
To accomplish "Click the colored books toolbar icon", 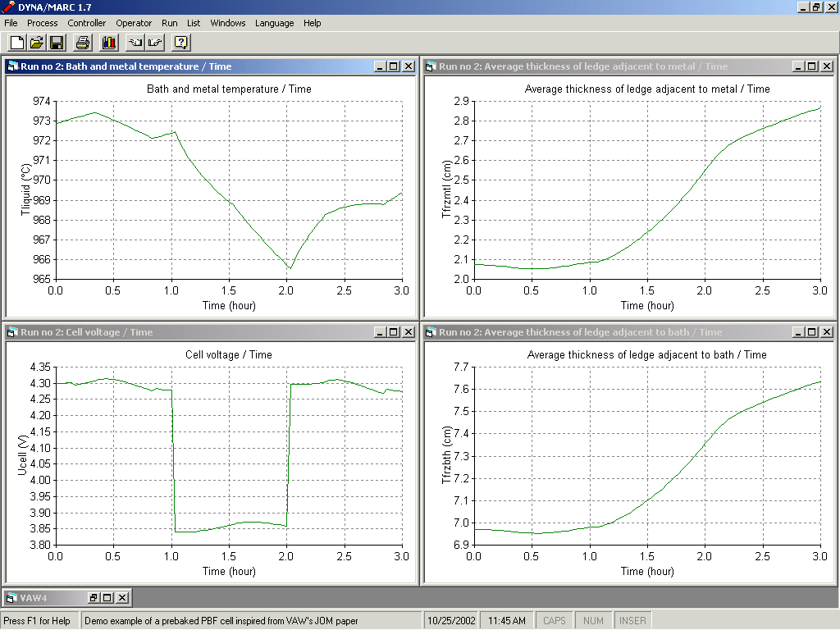I will point(108,42).
